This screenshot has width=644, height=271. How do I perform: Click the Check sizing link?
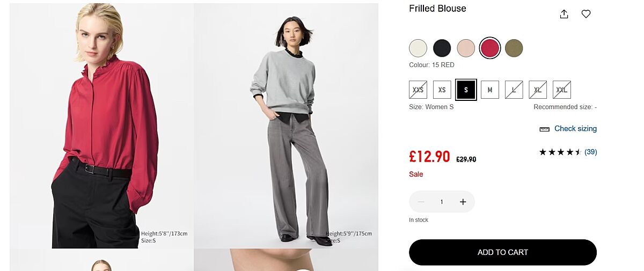tap(575, 129)
